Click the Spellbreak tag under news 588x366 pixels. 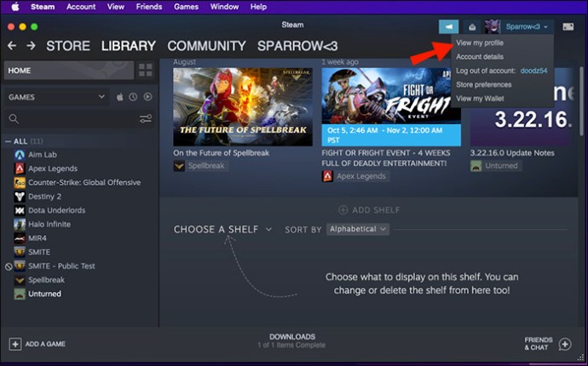(x=199, y=166)
